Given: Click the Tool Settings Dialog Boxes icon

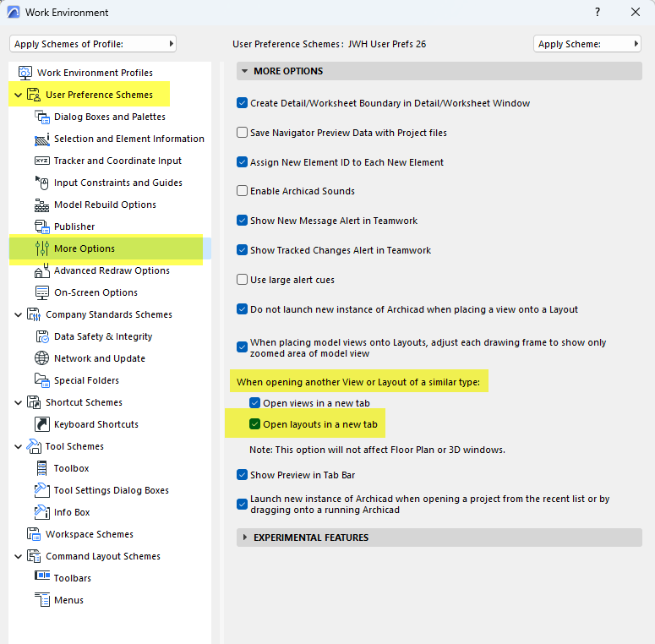Looking at the screenshot, I should pyautogui.click(x=41, y=490).
